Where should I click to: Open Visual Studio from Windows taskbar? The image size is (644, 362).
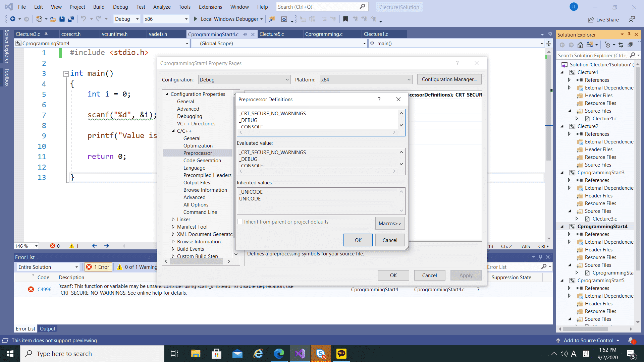[300, 354]
